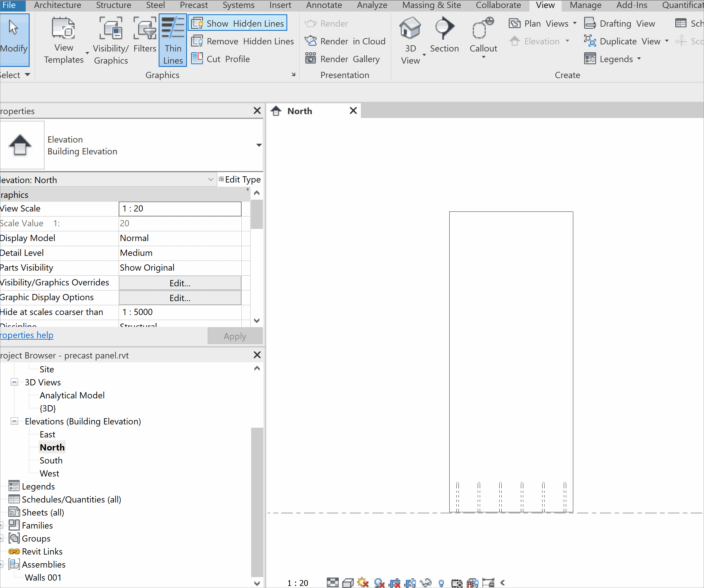
Task: Open Properties help link
Action: point(27,335)
